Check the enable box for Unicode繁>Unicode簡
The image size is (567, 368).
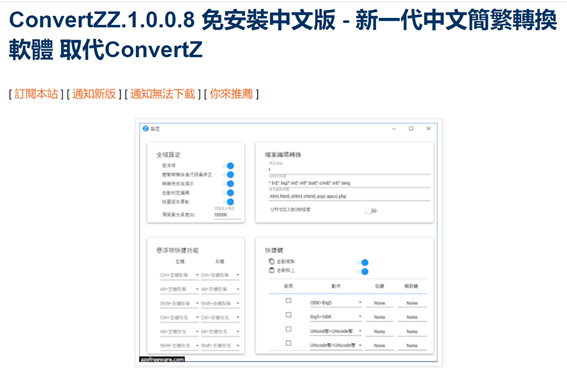(288, 343)
